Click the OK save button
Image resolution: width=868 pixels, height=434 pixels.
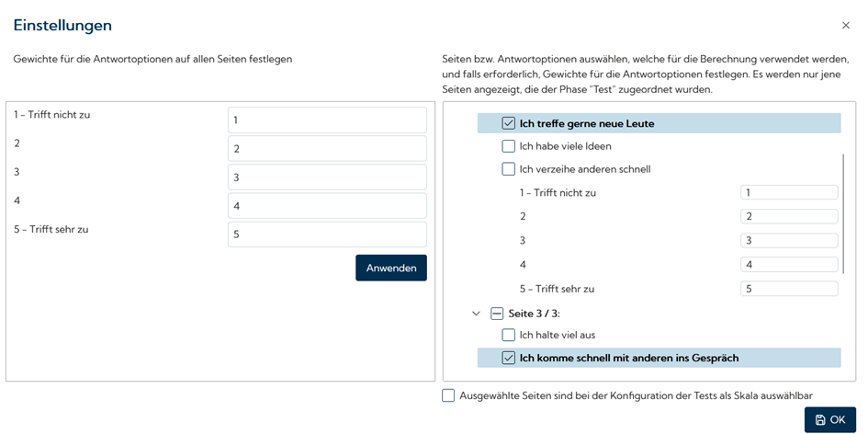pos(829,419)
